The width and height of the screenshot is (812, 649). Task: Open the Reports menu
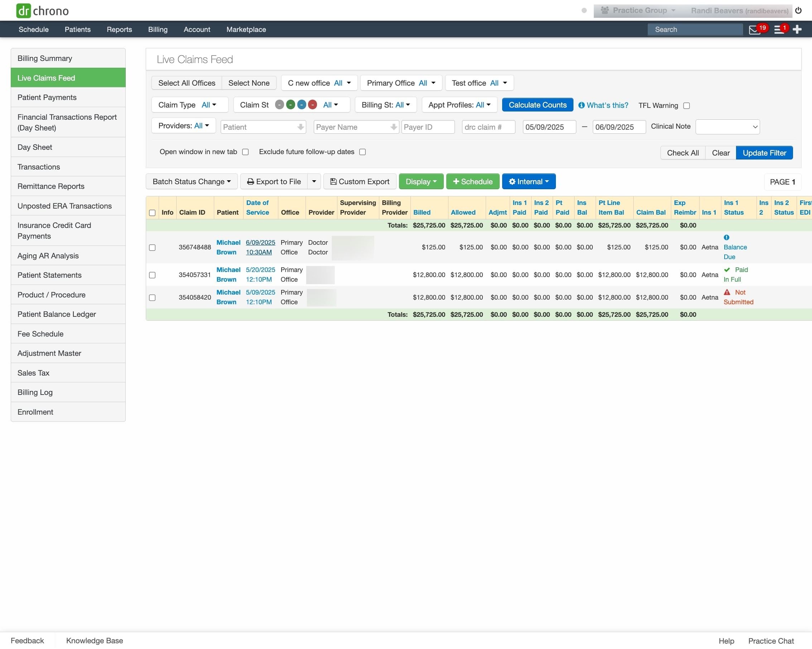[119, 29]
